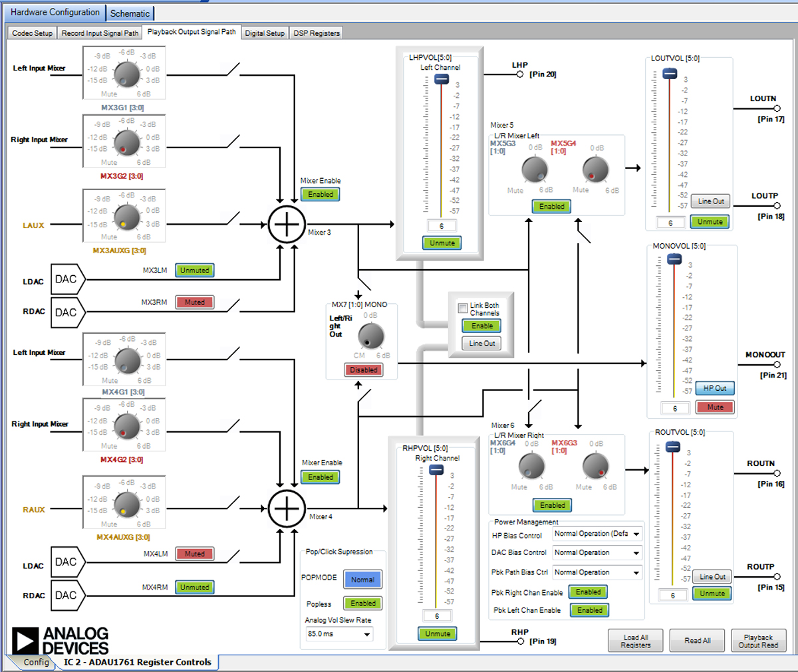
Task: Switch to the Codec Setup tab
Action: point(32,33)
